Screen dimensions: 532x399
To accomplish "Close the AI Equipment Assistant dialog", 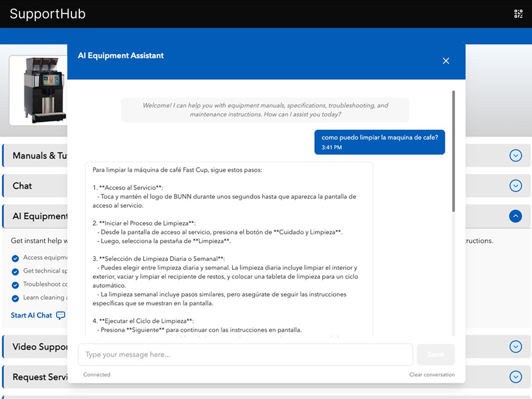I will click(446, 61).
